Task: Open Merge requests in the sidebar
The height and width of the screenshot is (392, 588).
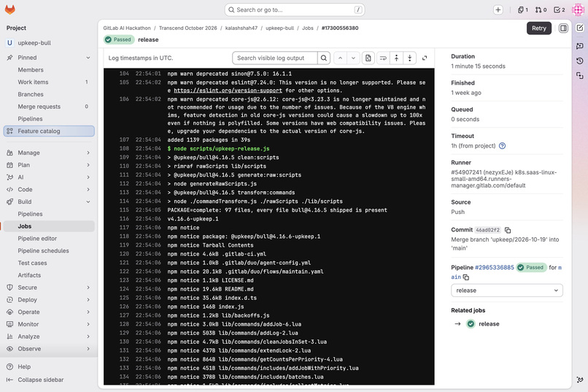Action: point(49,107)
